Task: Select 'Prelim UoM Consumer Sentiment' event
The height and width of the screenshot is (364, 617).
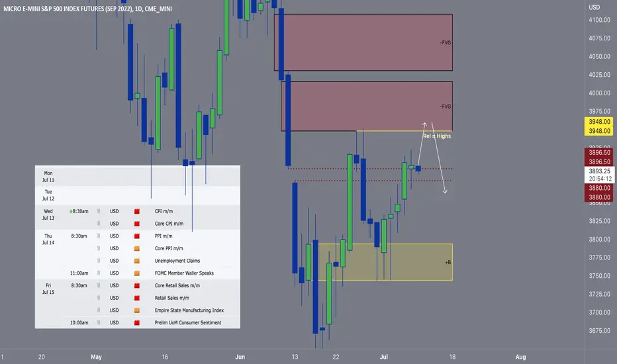Action: [188, 323]
